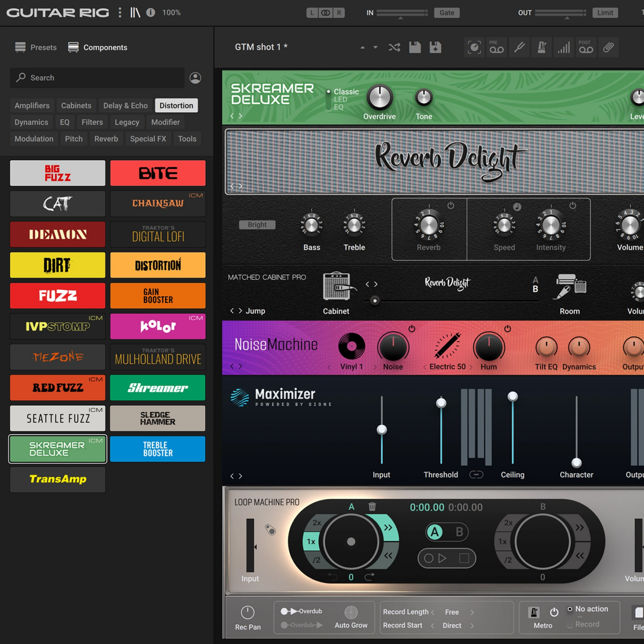Screen dimensions: 644x644
Task: Open the PRE tape deck
Action: tap(496, 47)
